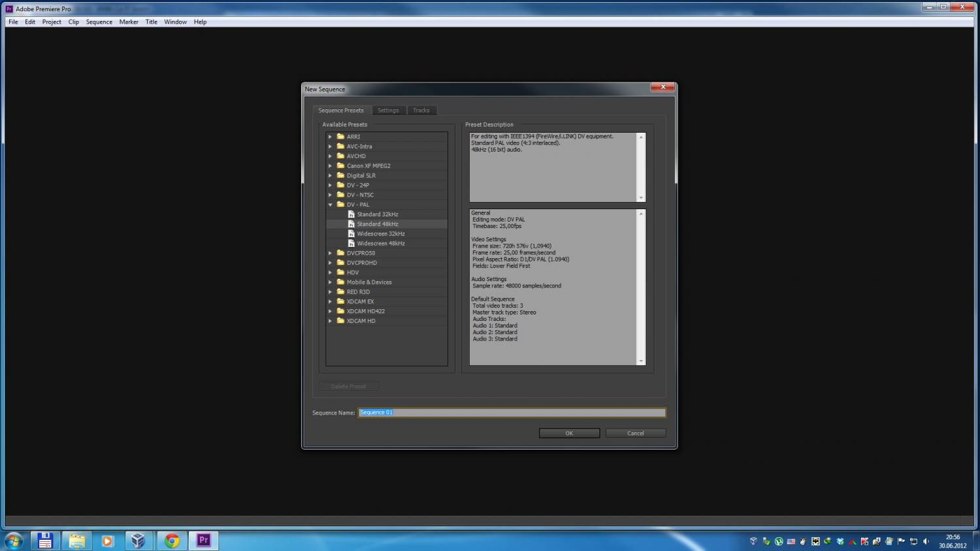Expand the XDCAM EX preset folder
The height and width of the screenshot is (551, 980).
[330, 301]
